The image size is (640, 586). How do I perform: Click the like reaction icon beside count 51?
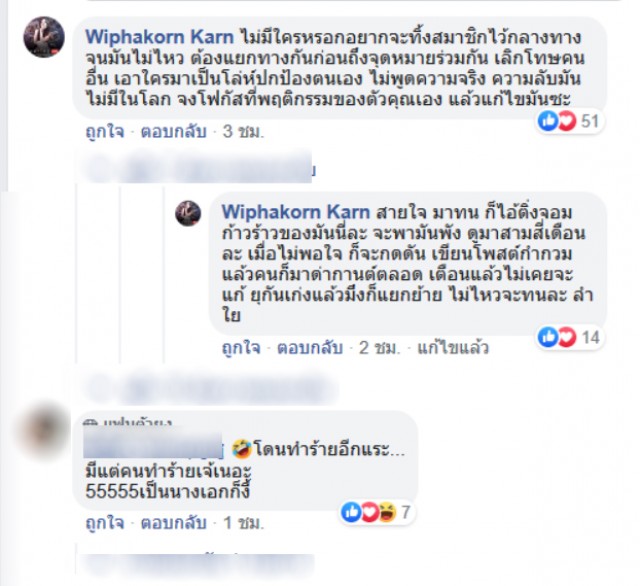pos(548,121)
